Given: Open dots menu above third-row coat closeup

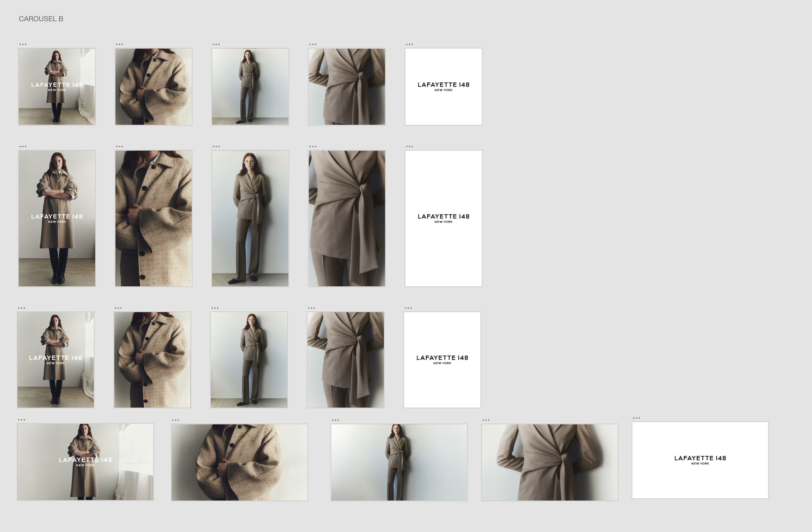Looking at the screenshot, I should (118, 308).
